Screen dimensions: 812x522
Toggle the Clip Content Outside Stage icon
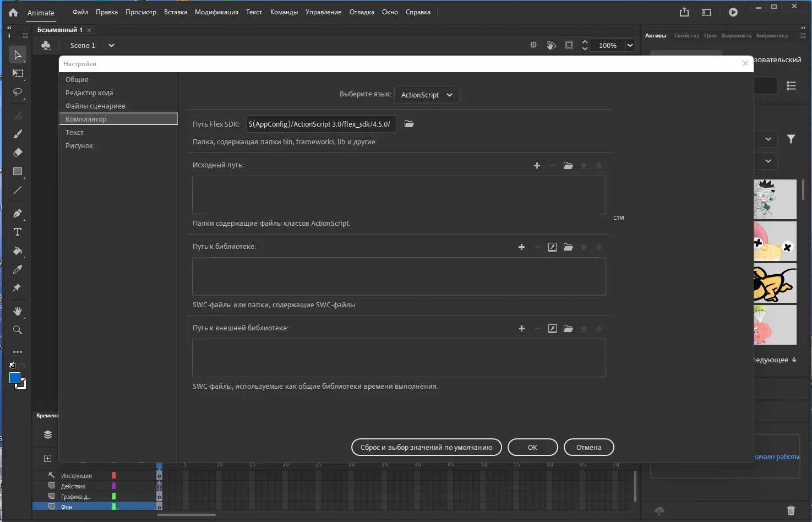(569, 45)
